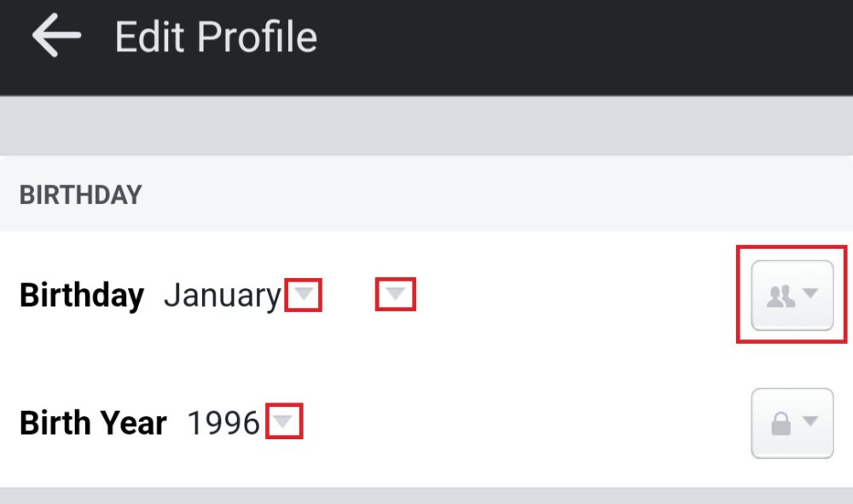Screen dimensions: 853x504
Task: Open the birthday day dropdown arrow
Action: [395, 295]
